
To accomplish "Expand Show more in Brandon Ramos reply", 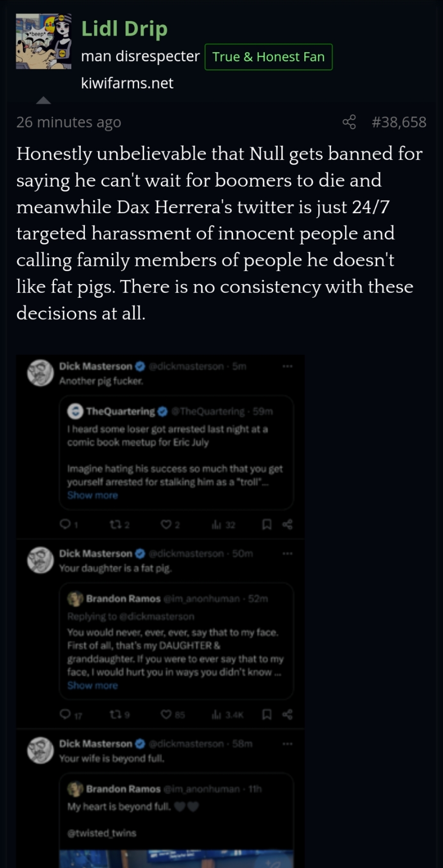I will pos(93,685).
